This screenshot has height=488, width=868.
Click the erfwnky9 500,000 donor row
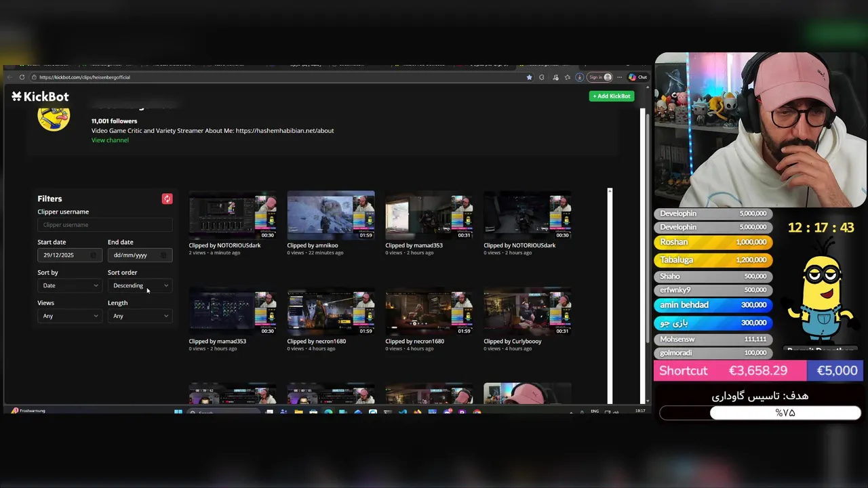713,290
